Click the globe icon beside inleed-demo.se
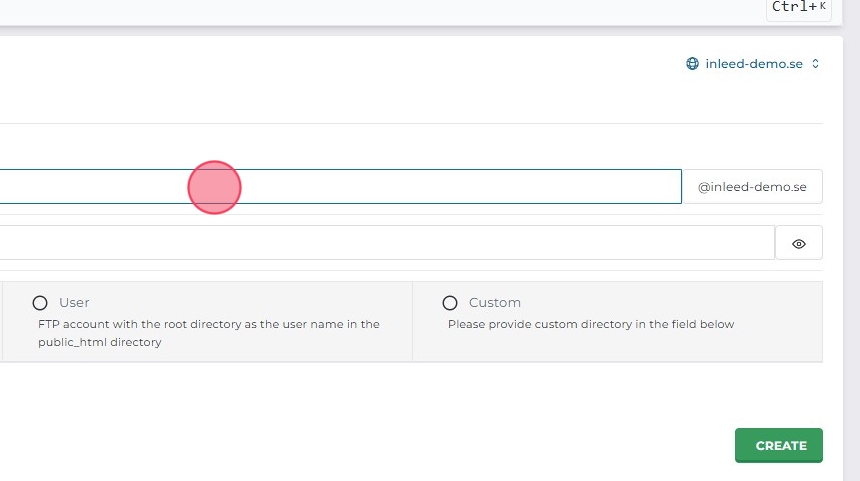This screenshot has width=860, height=481. [x=692, y=64]
